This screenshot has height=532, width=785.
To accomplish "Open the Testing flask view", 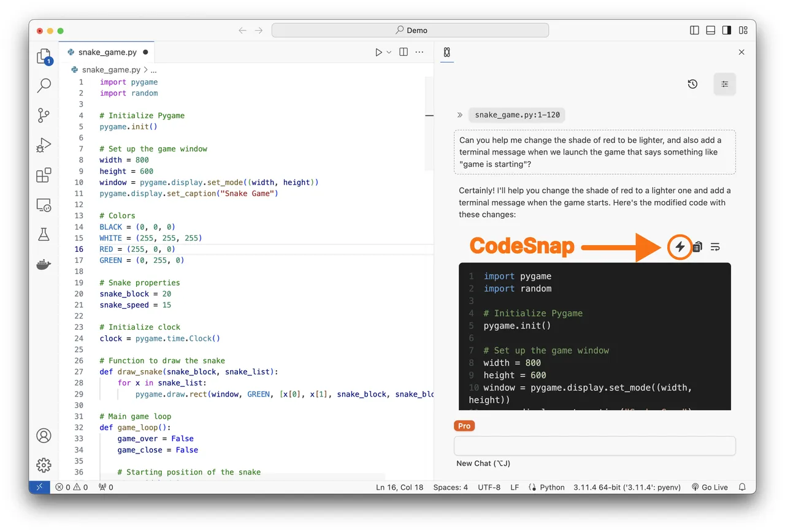I will click(44, 234).
